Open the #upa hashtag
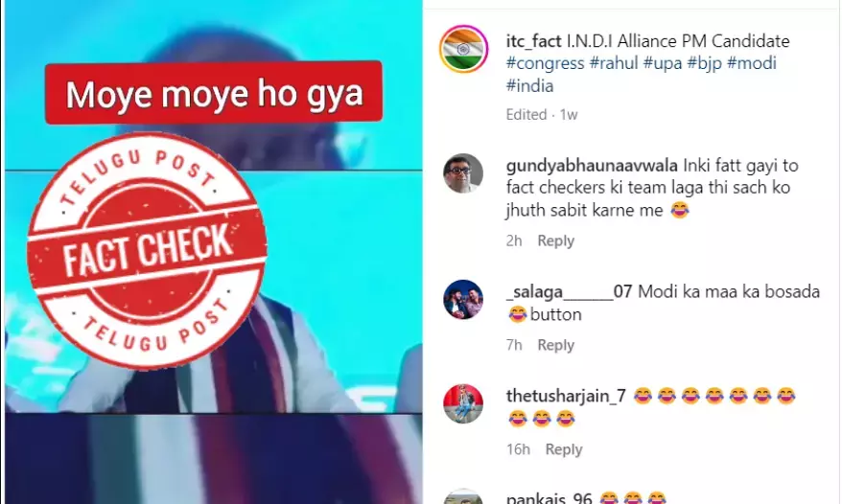This screenshot has width=842, height=504. (x=663, y=63)
